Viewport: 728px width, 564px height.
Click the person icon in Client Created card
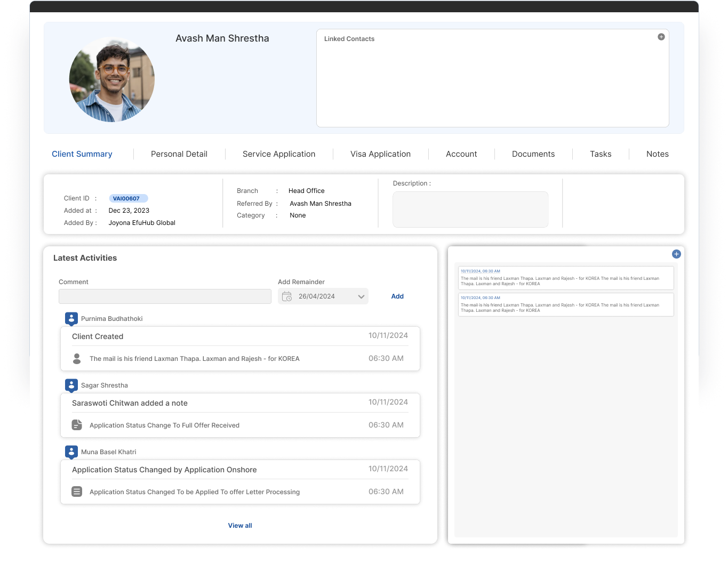pos(77,359)
